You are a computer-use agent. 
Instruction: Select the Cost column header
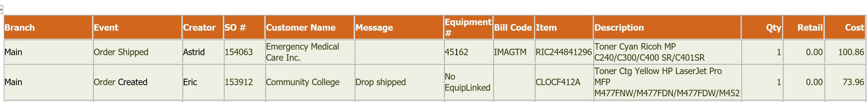845,27
